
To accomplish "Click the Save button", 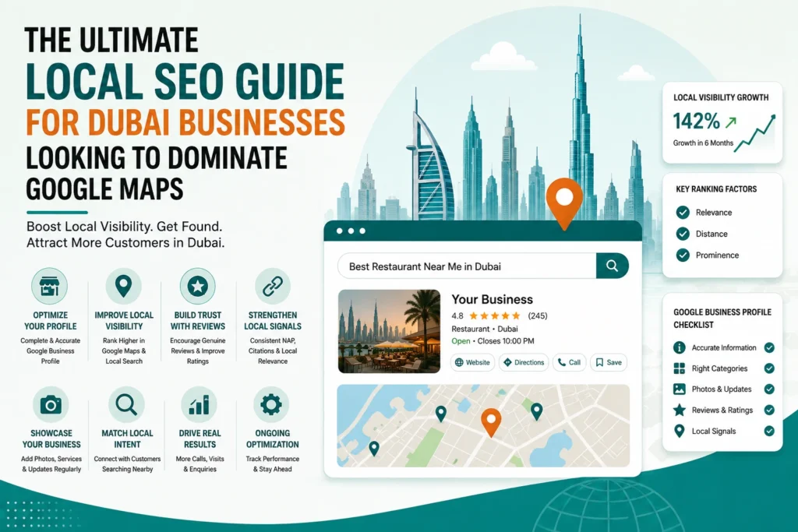I will click(609, 363).
